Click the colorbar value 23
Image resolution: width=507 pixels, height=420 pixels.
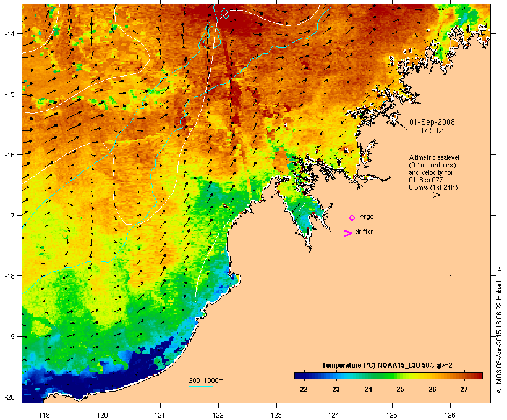tap(336, 389)
